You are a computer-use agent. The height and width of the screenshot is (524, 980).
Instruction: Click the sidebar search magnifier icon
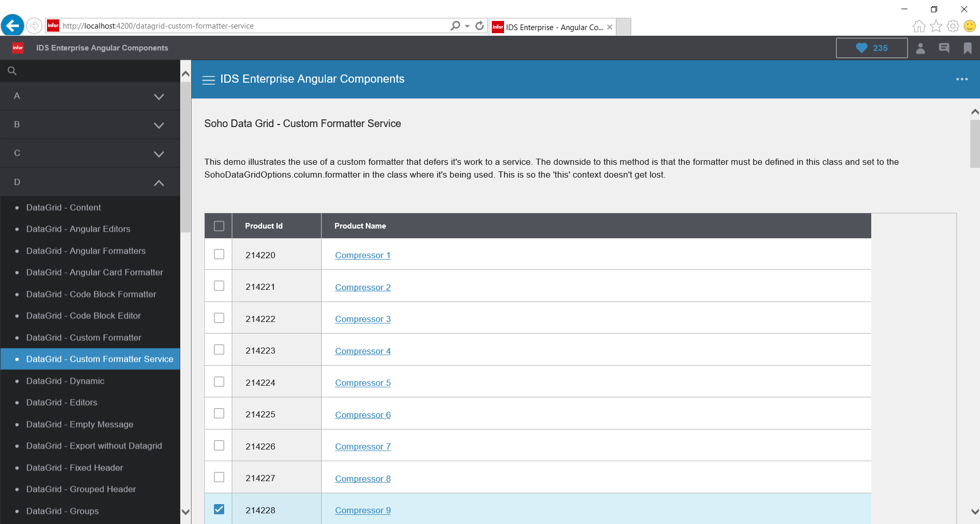(x=12, y=71)
